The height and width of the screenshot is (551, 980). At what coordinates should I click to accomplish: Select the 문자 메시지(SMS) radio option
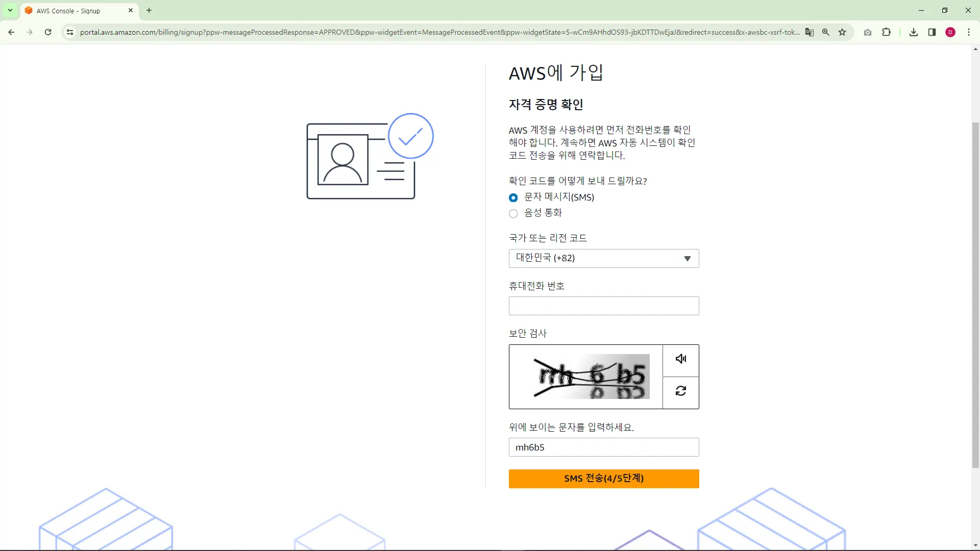(x=513, y=197)
